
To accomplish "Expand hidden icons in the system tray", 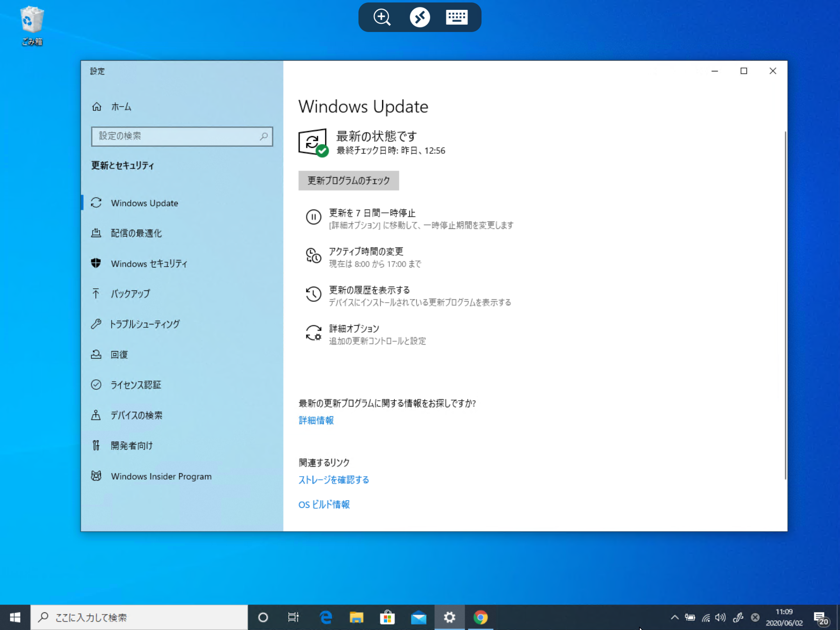I will 674,617.
